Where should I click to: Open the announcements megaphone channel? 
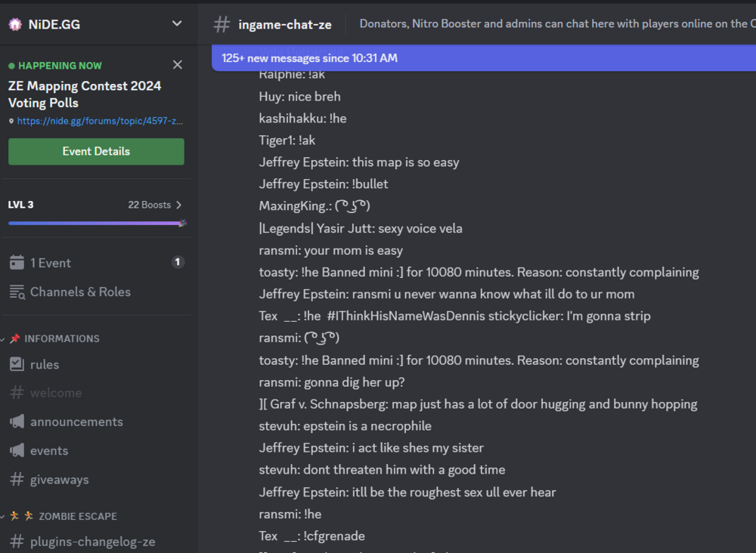(76, 422)
